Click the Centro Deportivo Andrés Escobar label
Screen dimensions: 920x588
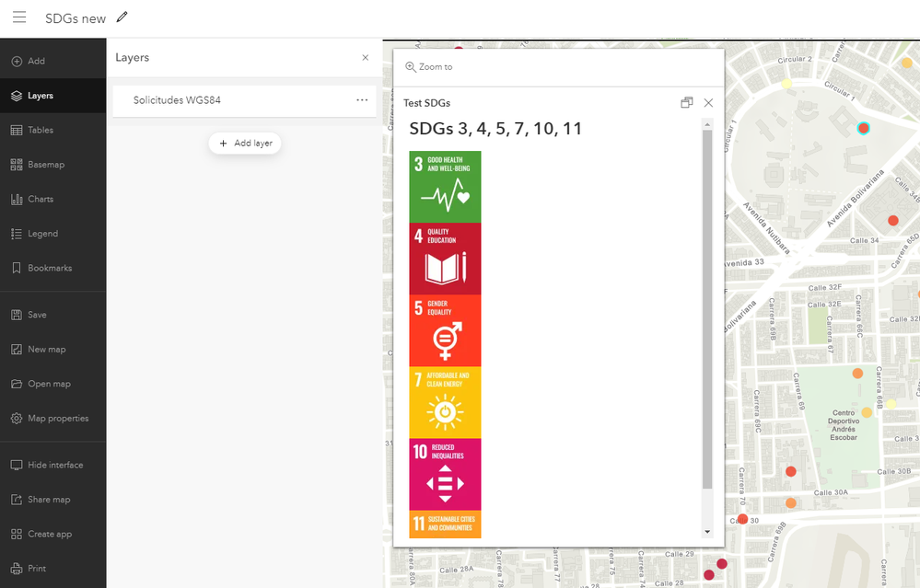coord(844,425)
